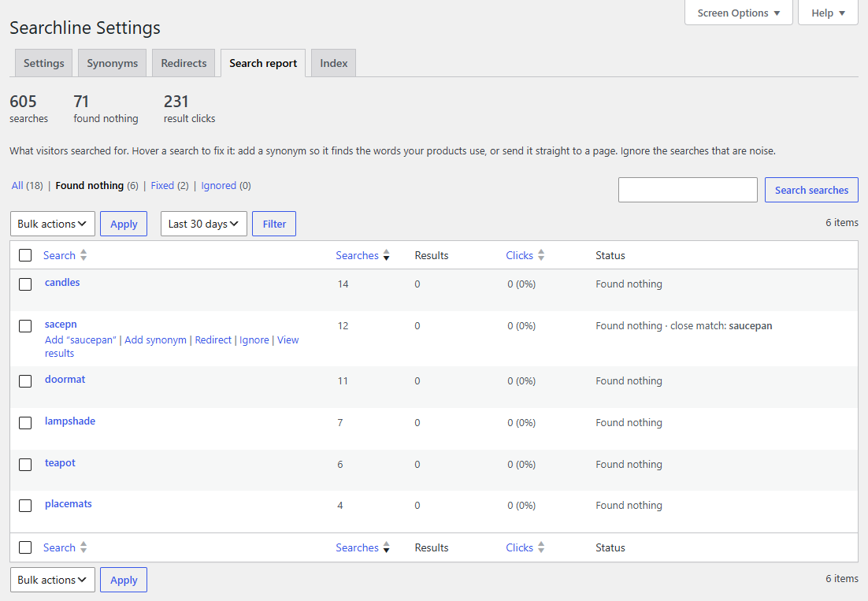Check the box for sacepn row
Viewport: 868px width, 601px height.
point(25,326)
